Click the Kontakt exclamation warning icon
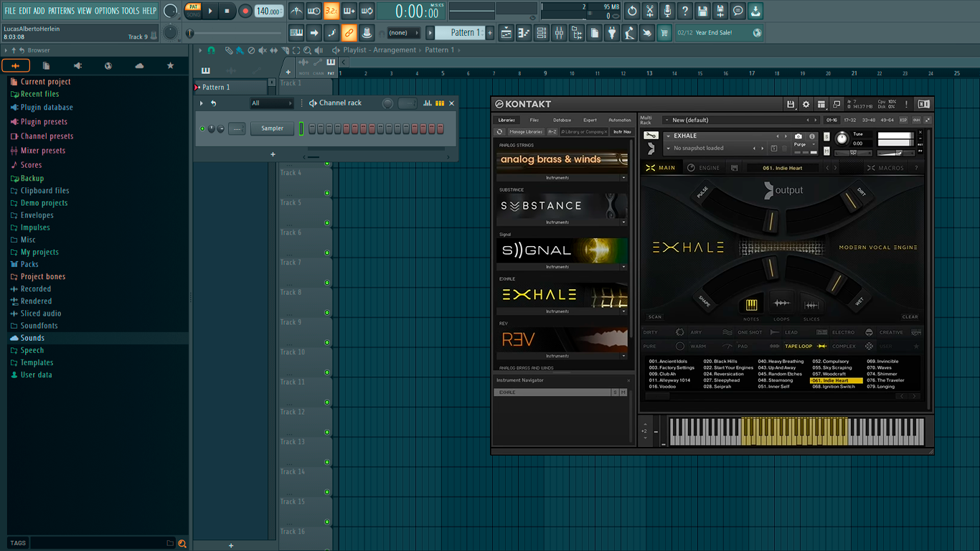 906,105
